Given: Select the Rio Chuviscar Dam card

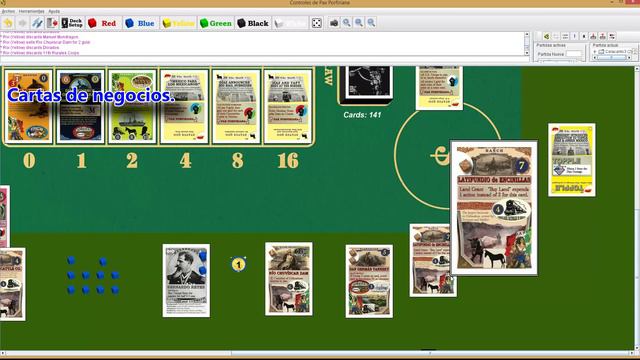Looking at the screenshot, I should (x=289, y=279).
